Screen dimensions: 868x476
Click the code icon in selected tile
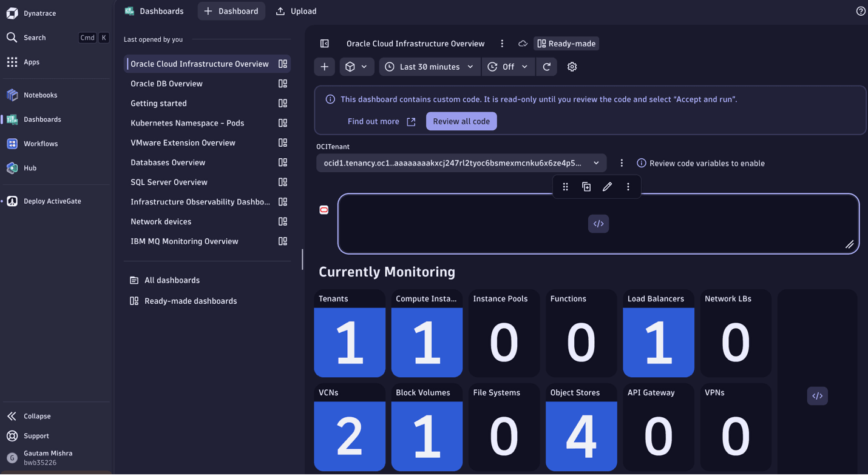[598, 224]
